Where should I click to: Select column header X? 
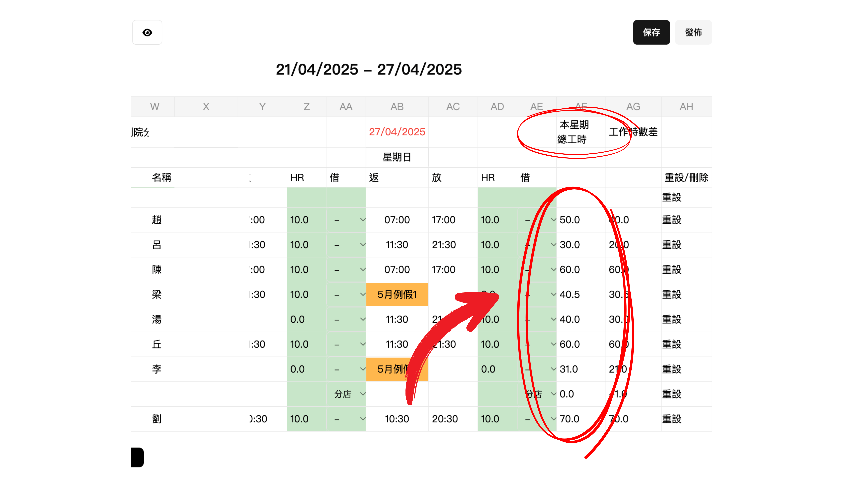(x=206, y=107)
